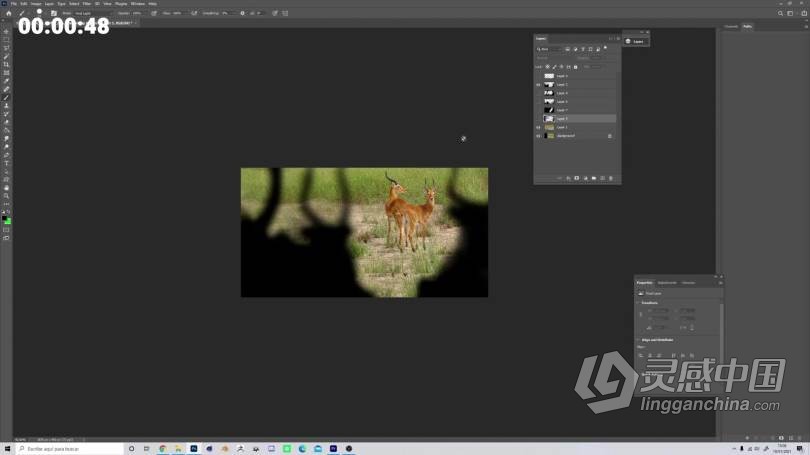This screenshot has width=810, height=455.
Task: Click the green background color swatch
Action: tap(8, 222)
